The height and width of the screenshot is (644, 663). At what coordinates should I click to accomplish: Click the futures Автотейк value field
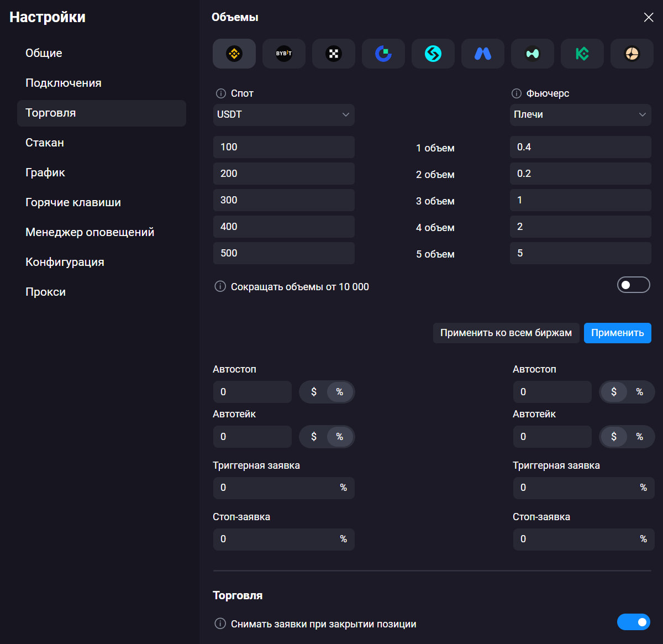pyautogui.click(x=552, y=437)
